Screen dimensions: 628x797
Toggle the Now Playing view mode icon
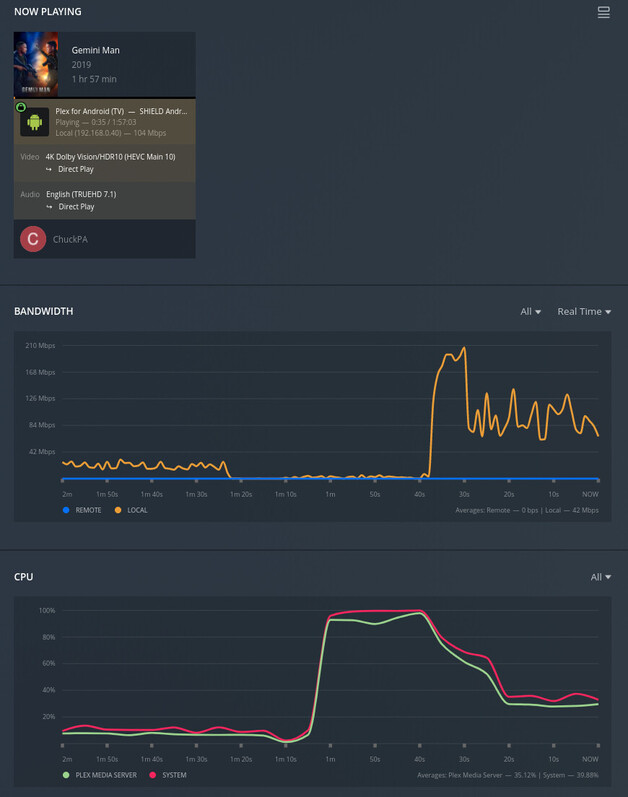pyautogui.click(x=603, y=12)
